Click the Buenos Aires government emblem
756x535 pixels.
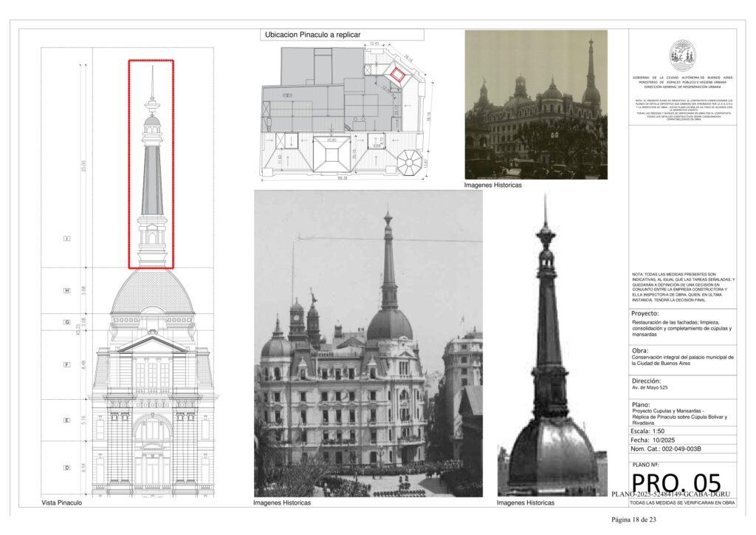(682, 55)
